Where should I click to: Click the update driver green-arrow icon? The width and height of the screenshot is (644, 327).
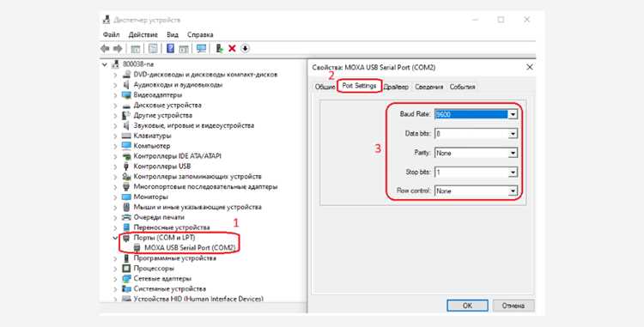[x=220, y=49]
